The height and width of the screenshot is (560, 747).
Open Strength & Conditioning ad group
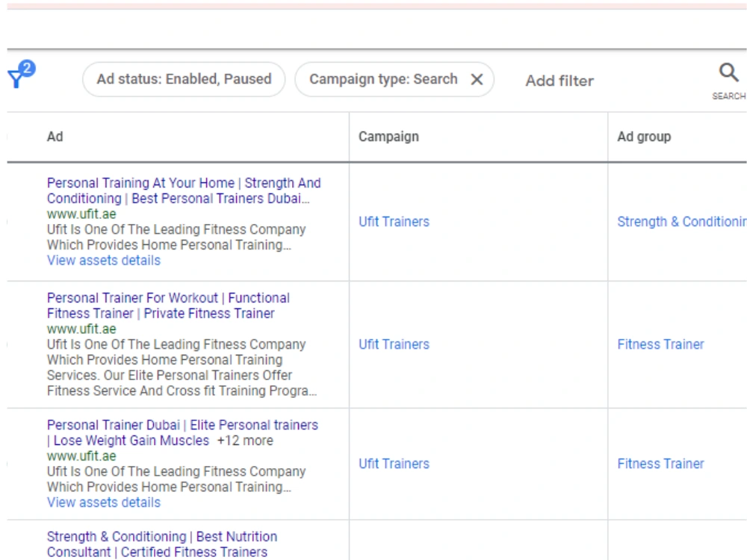coord(682,222)
